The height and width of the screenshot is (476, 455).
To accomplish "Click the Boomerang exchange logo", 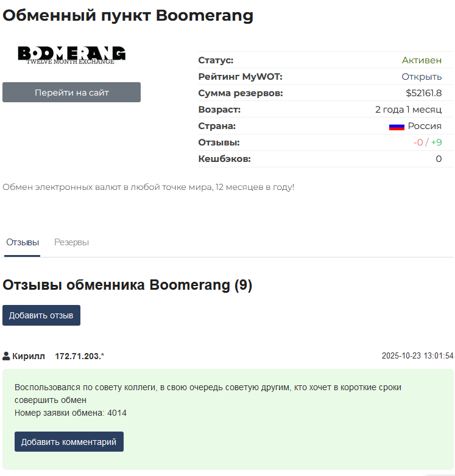I will click(71, 54).
